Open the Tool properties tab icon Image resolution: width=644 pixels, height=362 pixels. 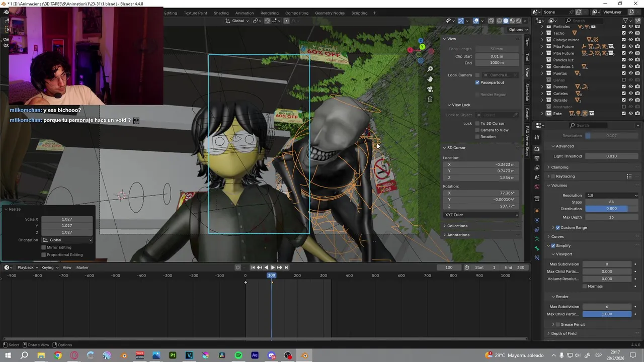click(537, 137)
